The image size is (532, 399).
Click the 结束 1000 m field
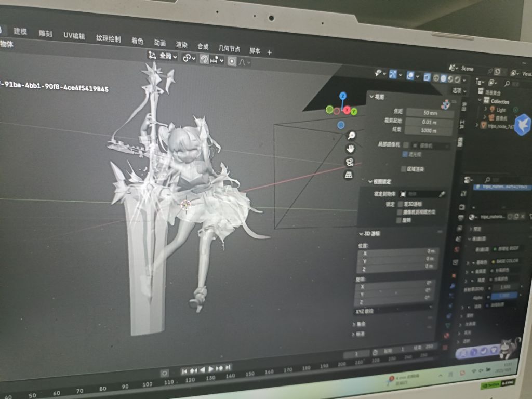pyautogui.click(x=429, y=130)
